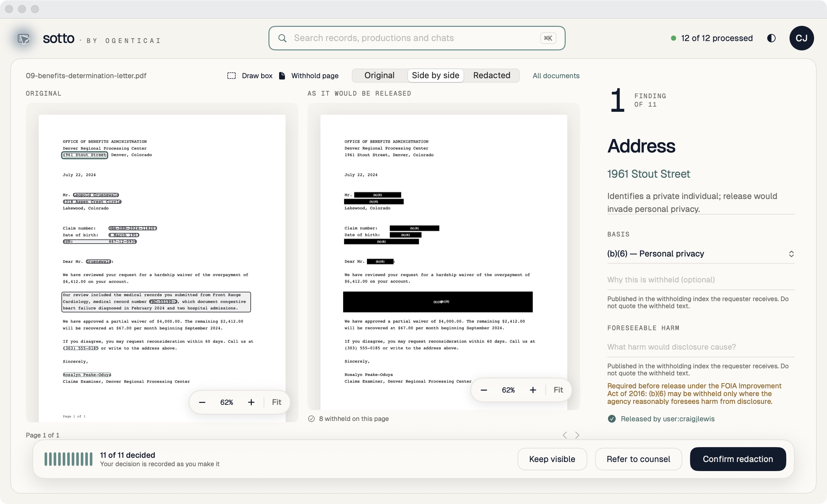Image resolution: width=827 pixels, height=504 pixels.
Task: Click the sotto logo icon
Action: (x=23, y=38)
